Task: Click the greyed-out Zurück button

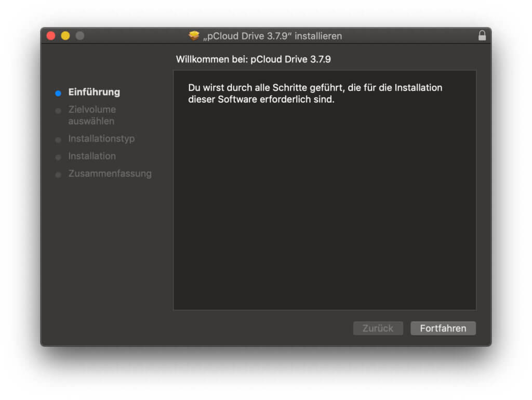Action: tap(378, 328)
